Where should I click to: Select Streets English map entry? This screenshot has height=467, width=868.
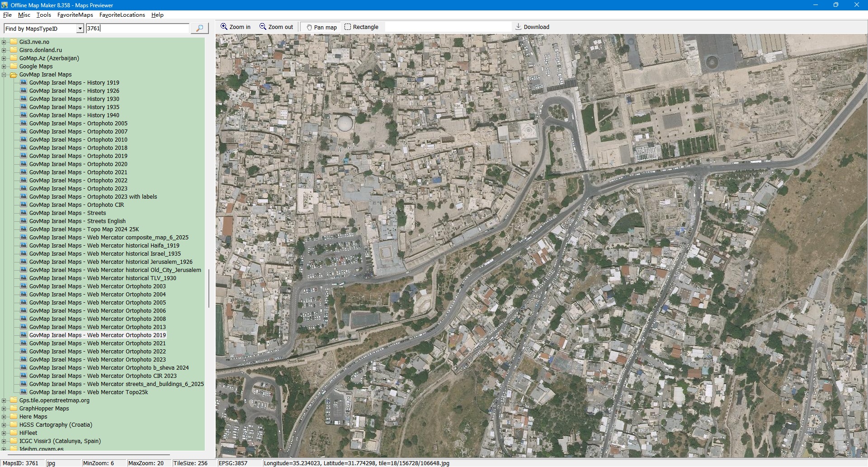(x=77, y=221)
